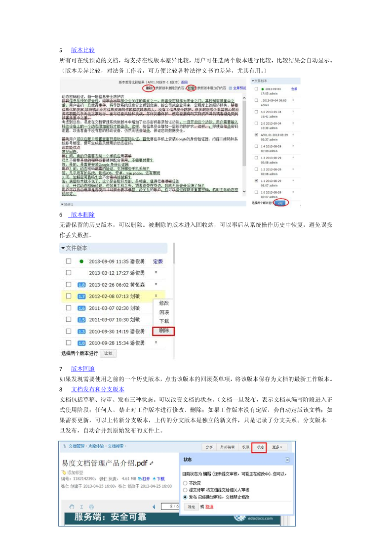Click the 1.0 version badge

[81, 343]
